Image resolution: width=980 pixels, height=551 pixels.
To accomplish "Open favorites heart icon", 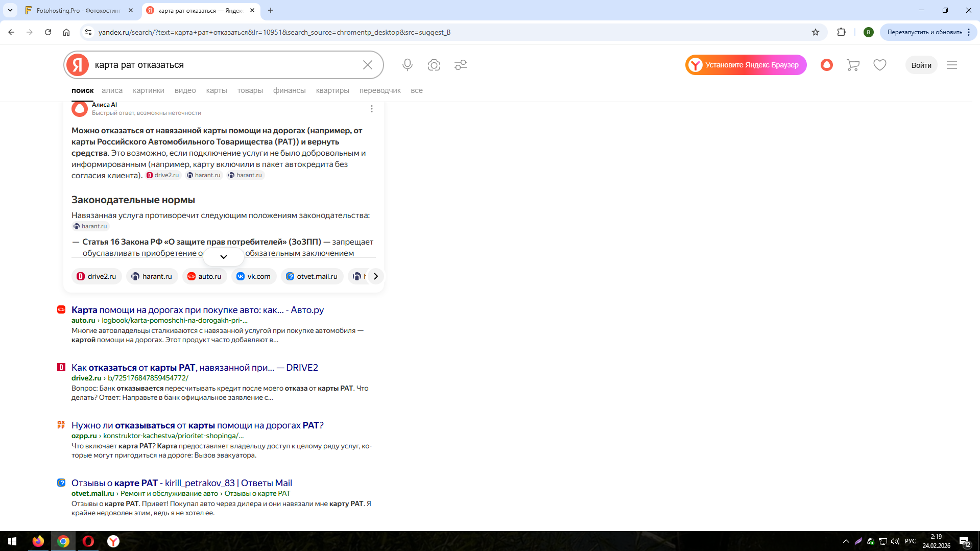I will [x=880, y=65].
